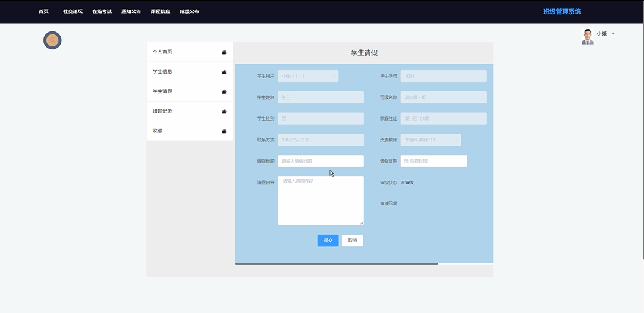Click the 家庭住址 field
This screenshot has width=644, height=313.
click(x=444, y=119)
